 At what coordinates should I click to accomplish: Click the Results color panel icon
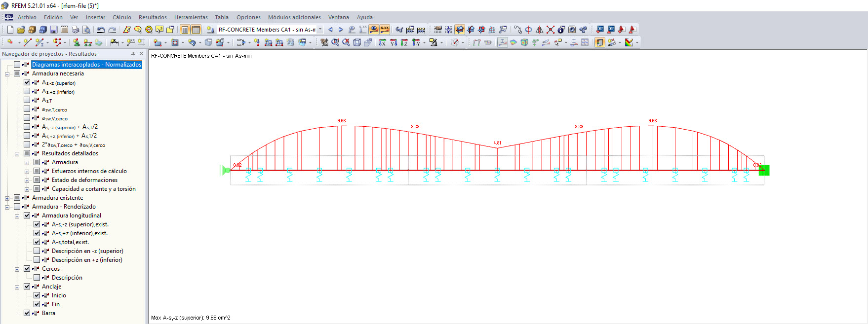click(x=600, y=42)
